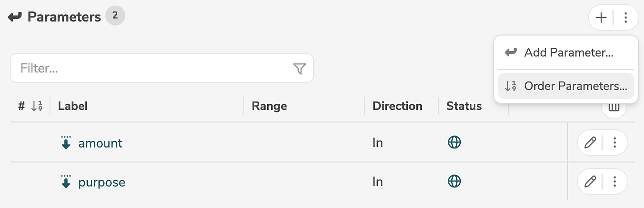This screenshot has width=644, height=208.
Task: Focus the Filter text field
Action: [x=150, y=68]
